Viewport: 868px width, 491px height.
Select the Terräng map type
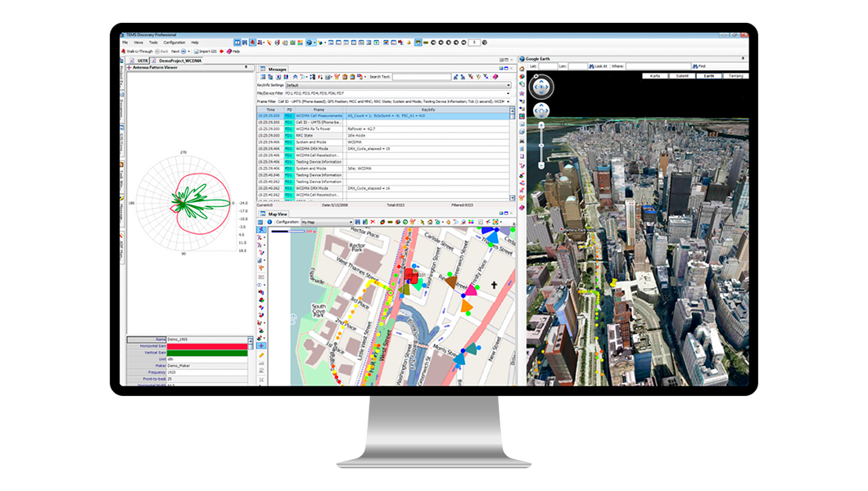pyautogui.click(x=735, y=76)
